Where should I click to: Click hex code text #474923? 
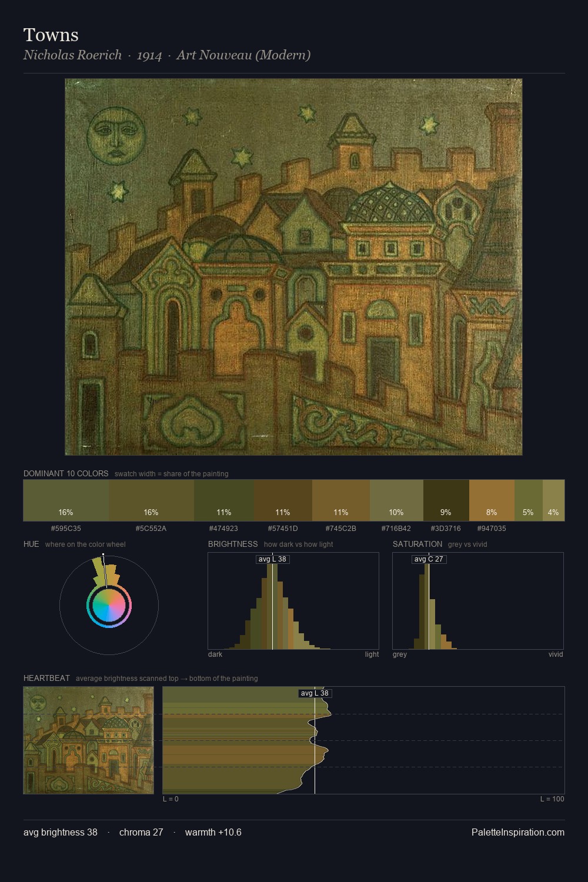click(x=224, y=529)
